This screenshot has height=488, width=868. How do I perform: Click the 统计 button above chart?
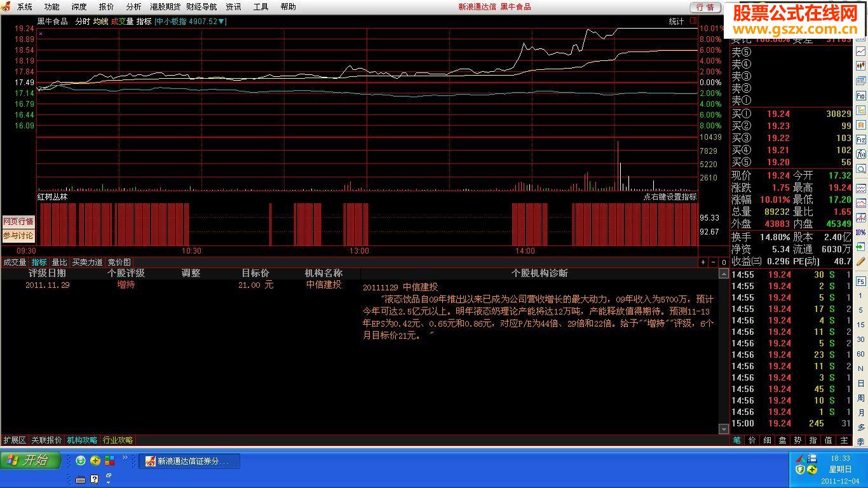(x=677, y=22)
